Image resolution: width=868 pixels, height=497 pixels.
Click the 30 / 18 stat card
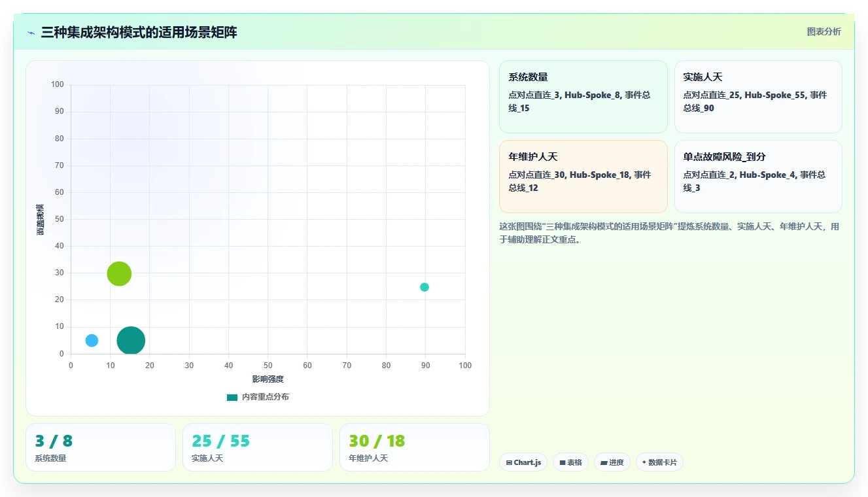pyautogui.click(x=415, y=447)
